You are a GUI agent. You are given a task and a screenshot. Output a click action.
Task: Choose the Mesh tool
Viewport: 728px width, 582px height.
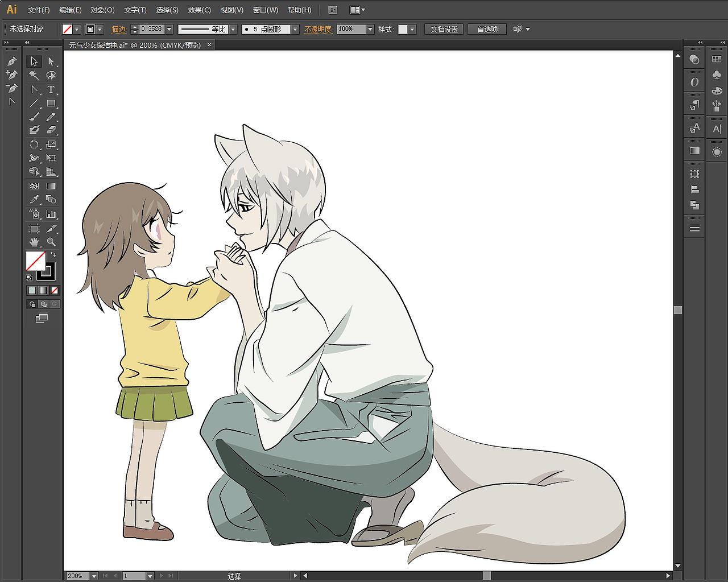tap(34, 186)
